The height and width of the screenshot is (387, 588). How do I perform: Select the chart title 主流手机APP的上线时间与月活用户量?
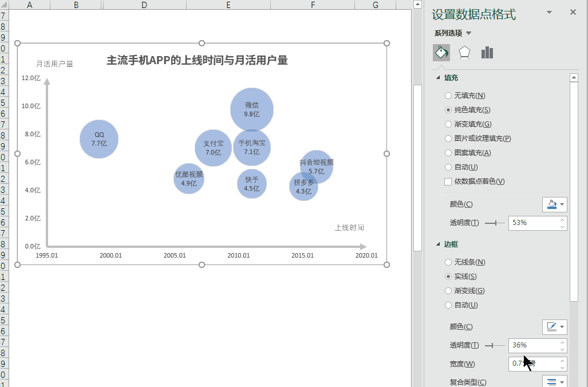click(198, 60)
